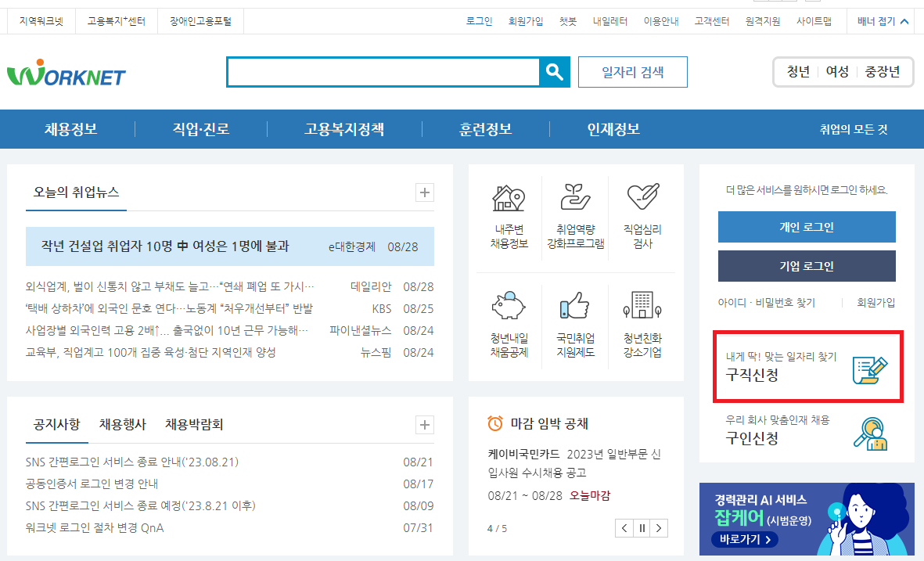Click the search magnifier icon
The width and height of the screenshot is (924, 561).
tap(555, 72)
